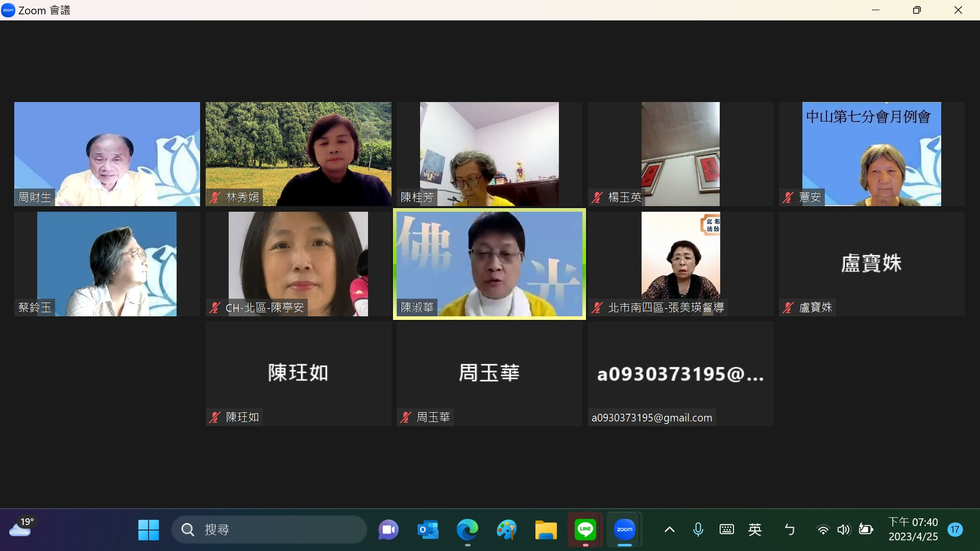Open Outlook from taskbar

click(428, 530)
